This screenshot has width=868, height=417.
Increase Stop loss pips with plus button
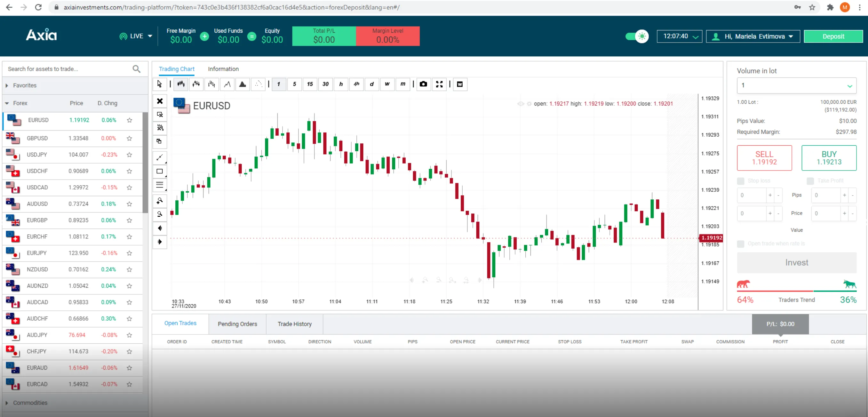coord(770,195)
